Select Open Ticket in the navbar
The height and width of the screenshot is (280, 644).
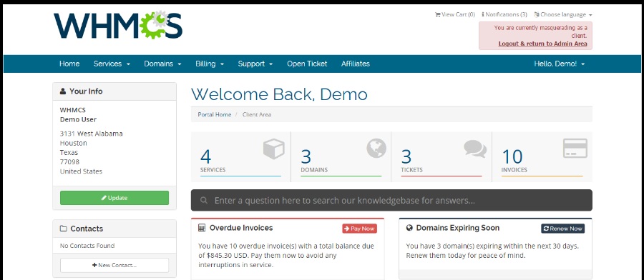[x=307, y=64]
